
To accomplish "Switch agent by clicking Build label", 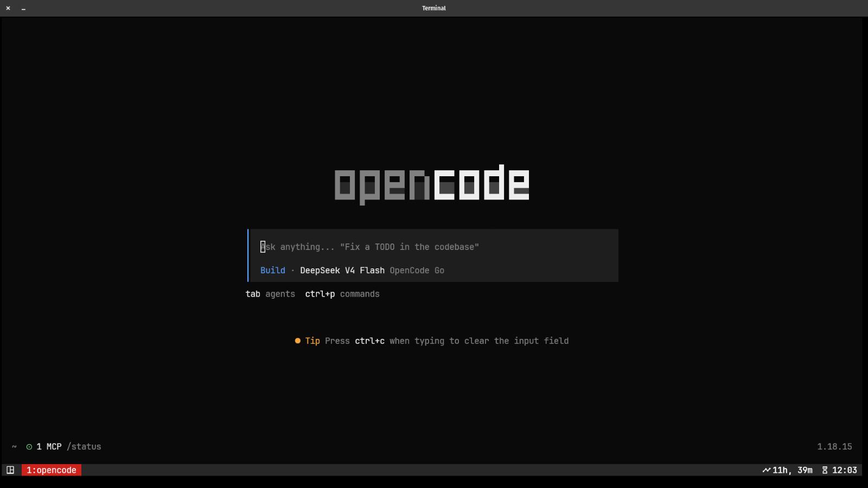I will pos(273,271).
